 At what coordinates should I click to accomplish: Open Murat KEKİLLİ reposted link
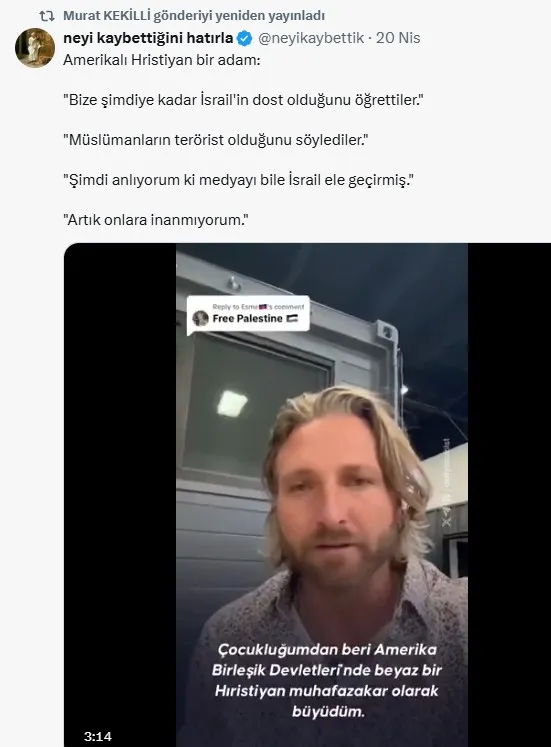[194, 16]
